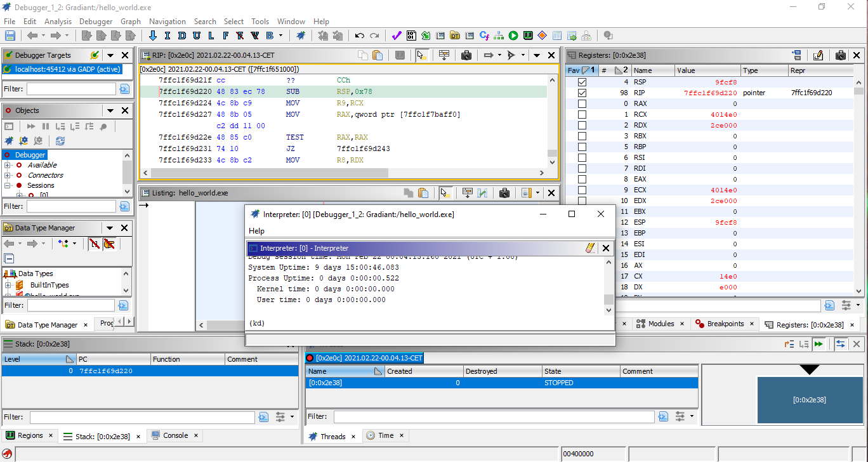Click the blue down-arrow navigation icon
The image size is (868, 462).
pos(153,36)
